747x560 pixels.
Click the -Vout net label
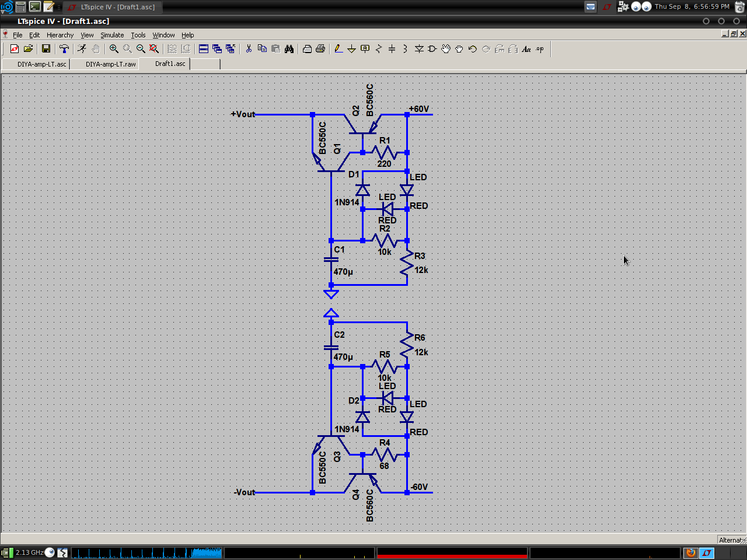click(245, 492)
